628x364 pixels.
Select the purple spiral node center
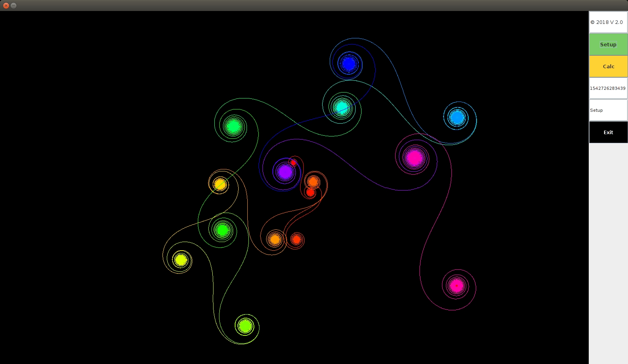pos(285,172)
